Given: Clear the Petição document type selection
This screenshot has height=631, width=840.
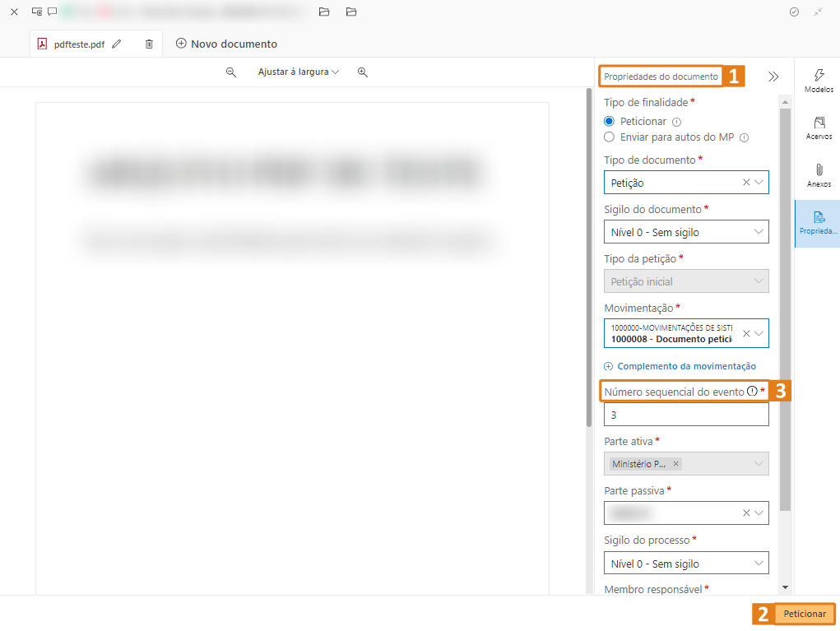Looking at the screenshot, I should coord(746,183).
